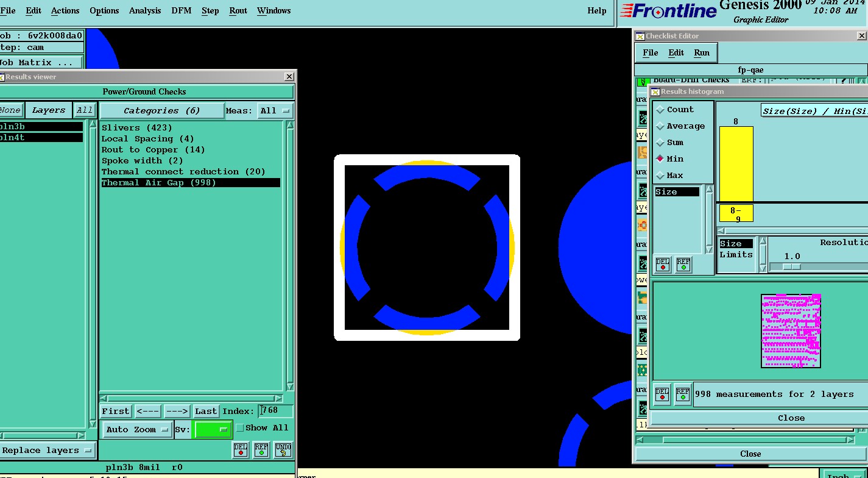Select layer pln3b in layers list
Viewport: 868px width, 478px height.
tap(41, 127)
